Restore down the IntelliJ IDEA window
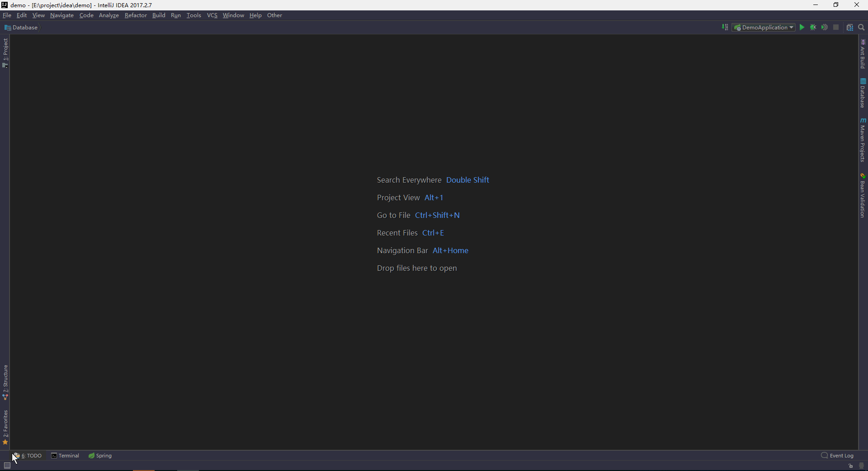The width and height of the screenshot is (868, 471). [836, 5]
